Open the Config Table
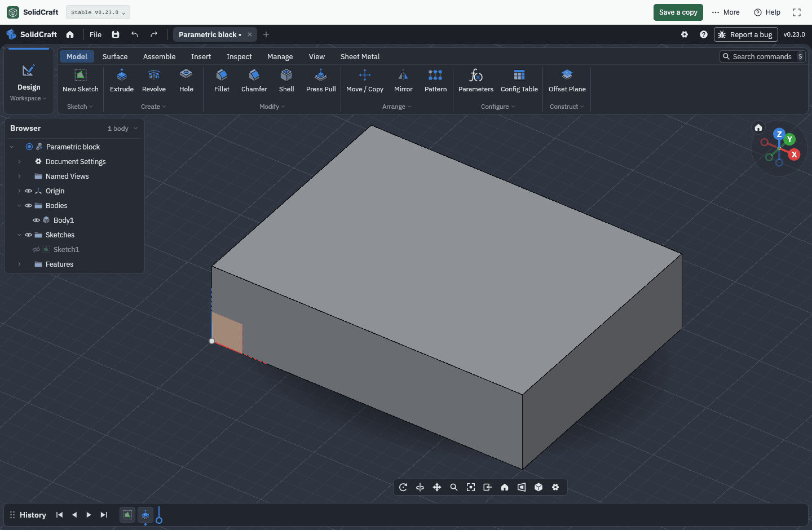Image resolution: width=812 pixels, height=530 pixels. coord(519,81)
